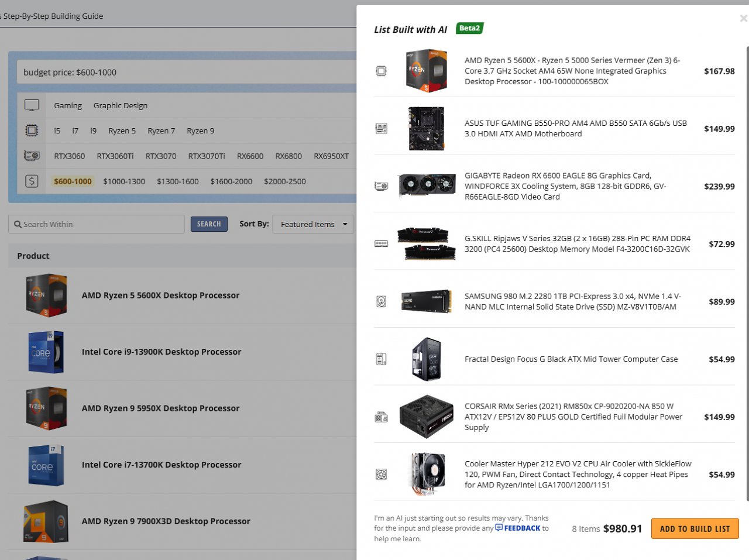Pick the RX6800 graphics filter
This screenshot has height=560, width=749.
click(x=288, y=156)
